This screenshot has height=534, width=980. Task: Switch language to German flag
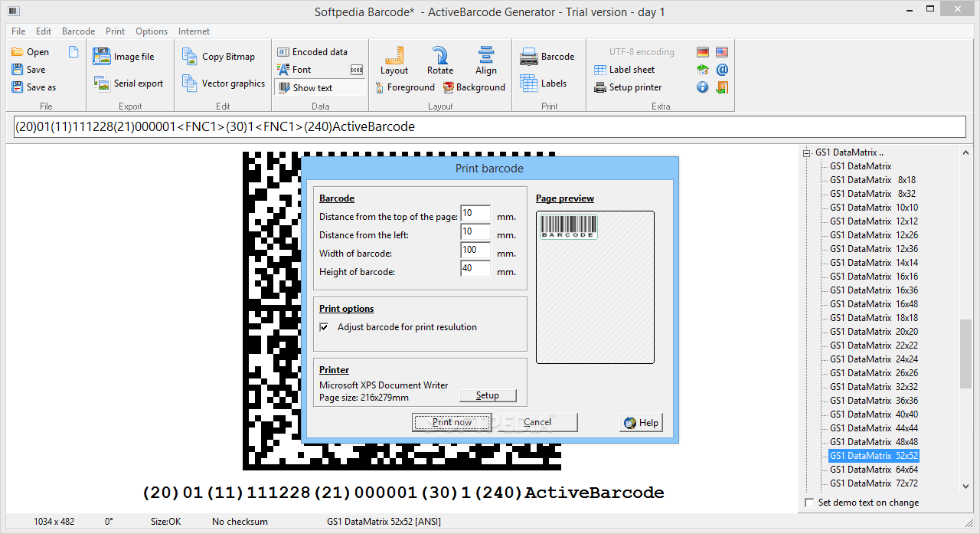click(703, 52)
